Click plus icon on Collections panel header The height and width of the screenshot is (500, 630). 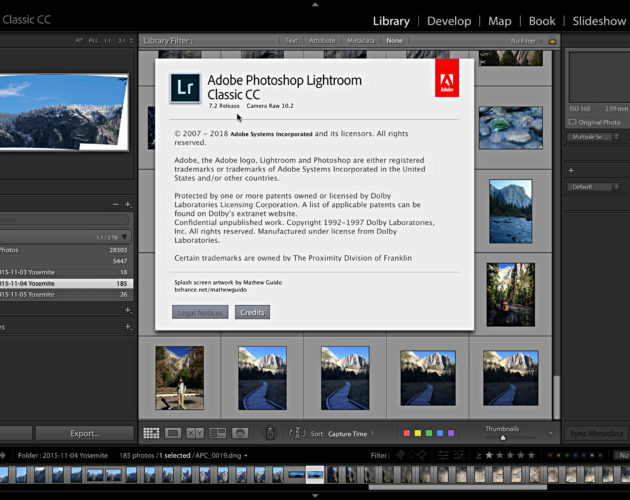pos(128,310)
